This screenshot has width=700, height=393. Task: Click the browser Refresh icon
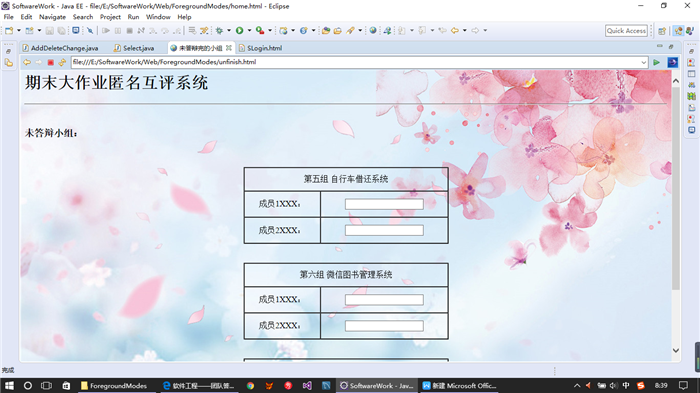pyautogui.click(x=62, y=62)
